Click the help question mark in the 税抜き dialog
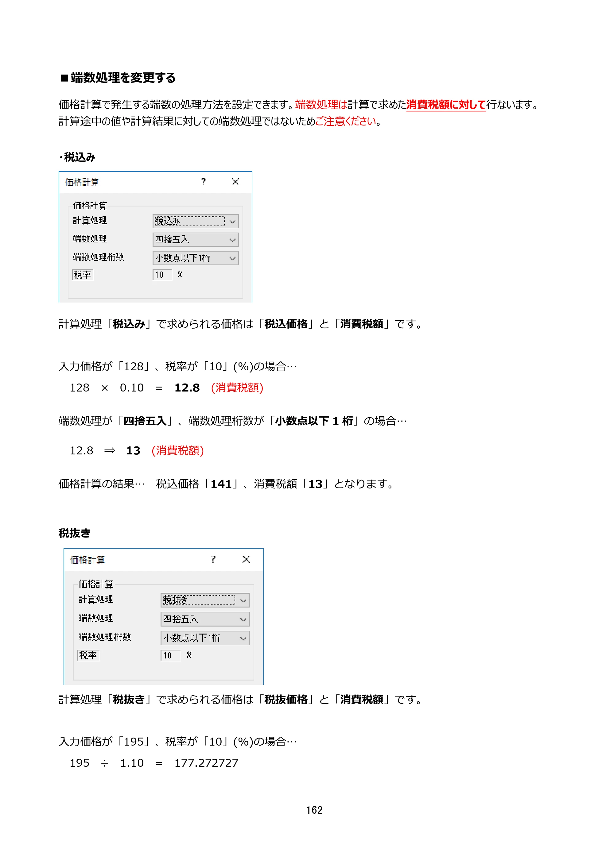This screenshot has height=868, width=614. coord(213,559)
